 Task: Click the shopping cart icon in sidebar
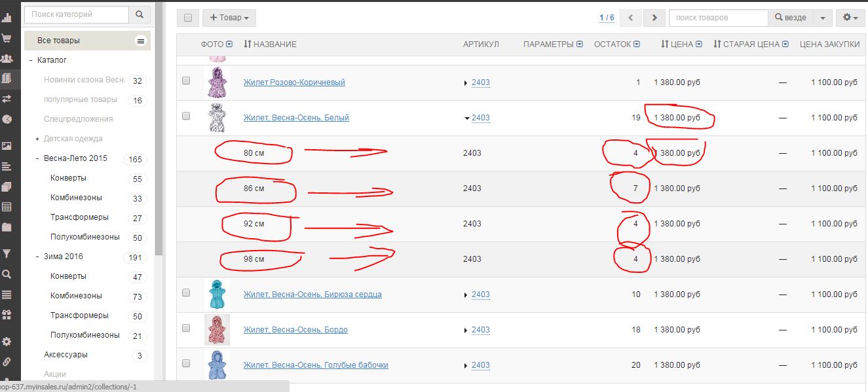[7, 39]
